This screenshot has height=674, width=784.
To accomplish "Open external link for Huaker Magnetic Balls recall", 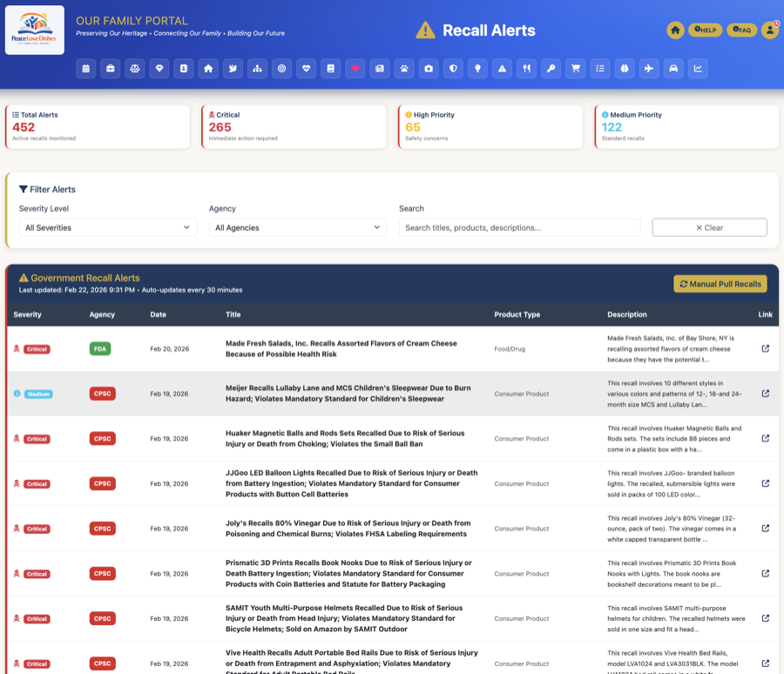I will 766,439.
